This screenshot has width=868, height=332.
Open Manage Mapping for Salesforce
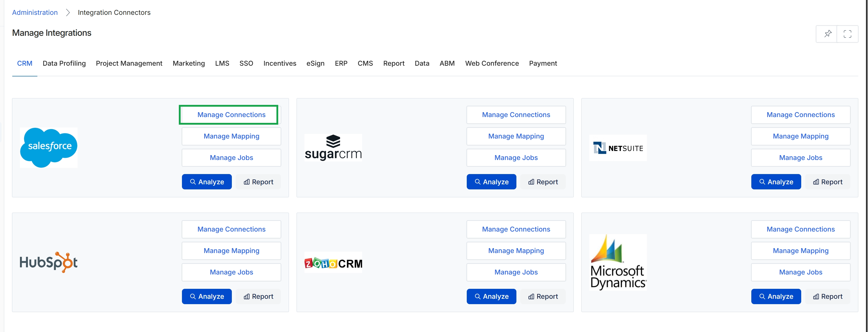click(231, 136)
